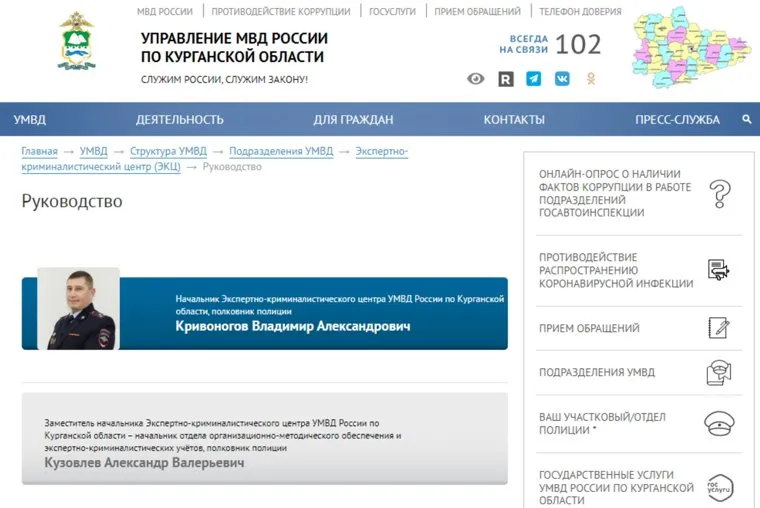Expand the КОНТАКТЫ menu
Image resolution: width=760 pixels, height=508 pixels.
point(514,120)
